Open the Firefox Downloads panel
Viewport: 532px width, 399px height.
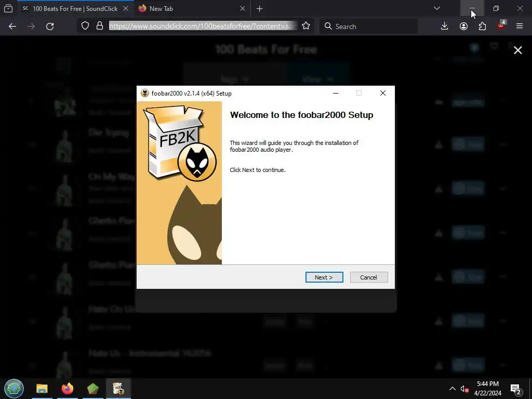(x=445, y=26)
